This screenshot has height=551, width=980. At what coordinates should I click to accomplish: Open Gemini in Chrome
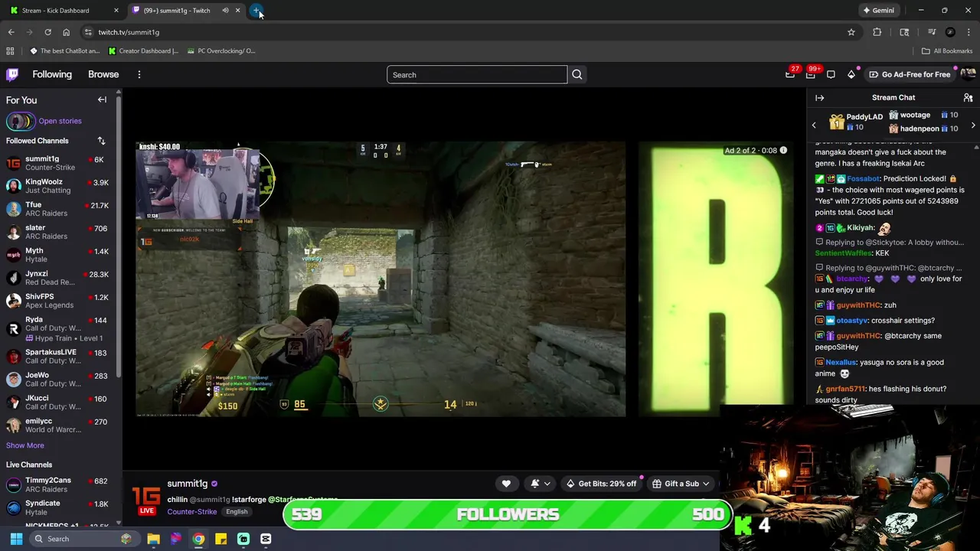click(x=878, y=11)
